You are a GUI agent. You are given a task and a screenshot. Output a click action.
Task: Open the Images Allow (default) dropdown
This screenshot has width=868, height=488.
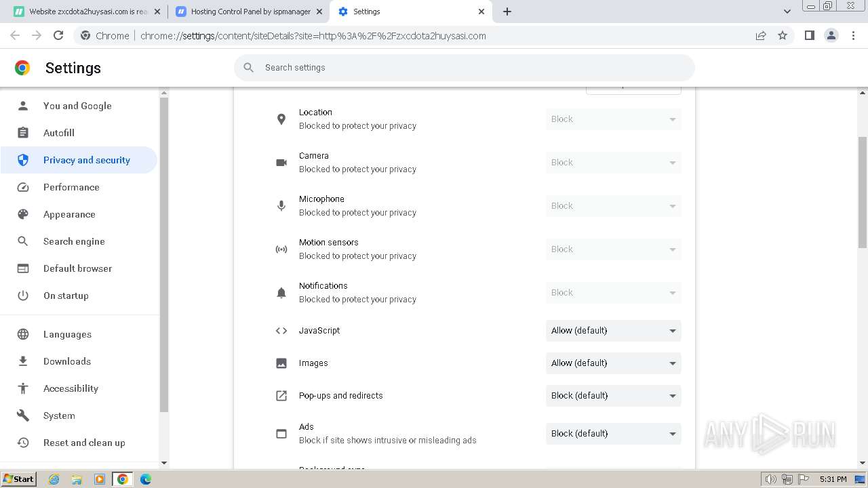click(x=614, y=363)
